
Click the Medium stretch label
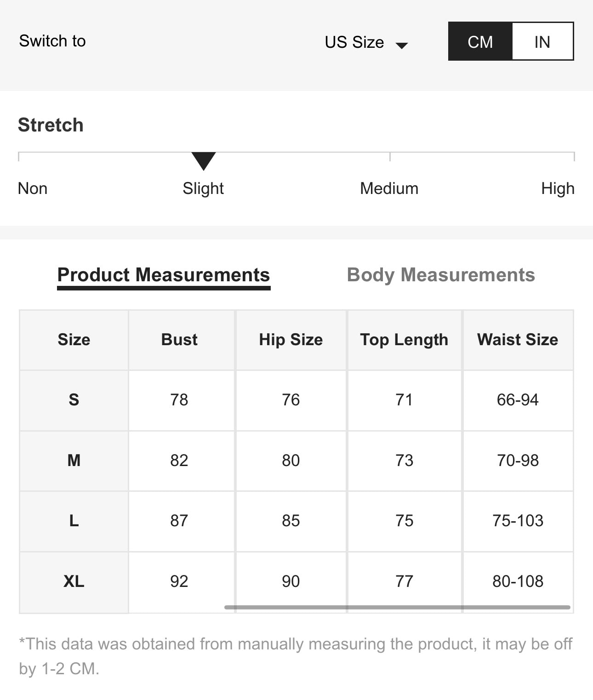click(x=389, y=188)
